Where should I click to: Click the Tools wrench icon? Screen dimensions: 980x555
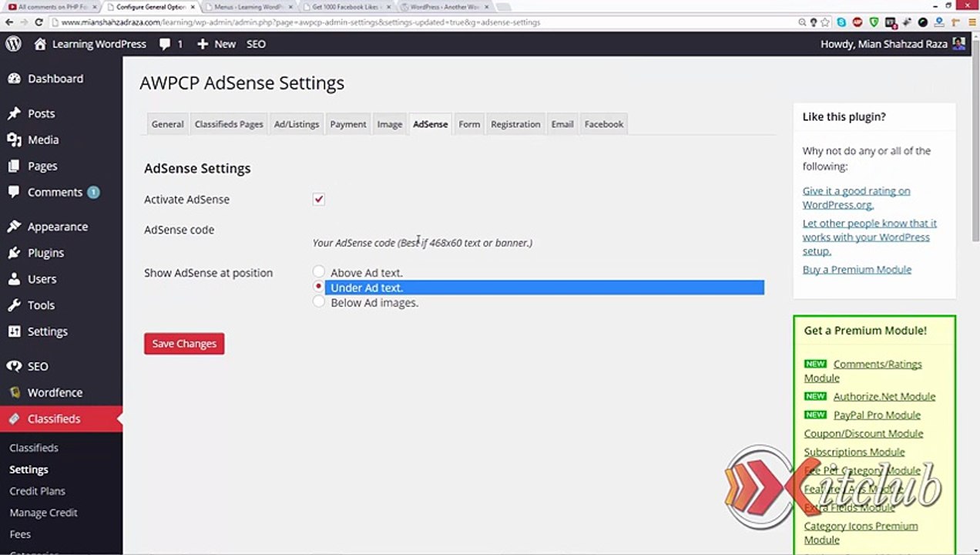coord(14,305)
